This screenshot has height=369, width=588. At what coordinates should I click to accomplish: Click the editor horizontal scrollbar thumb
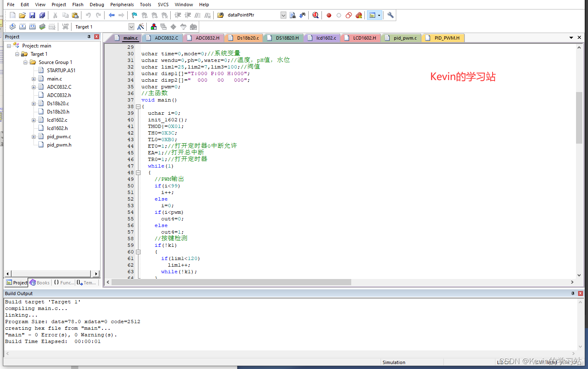231,282
